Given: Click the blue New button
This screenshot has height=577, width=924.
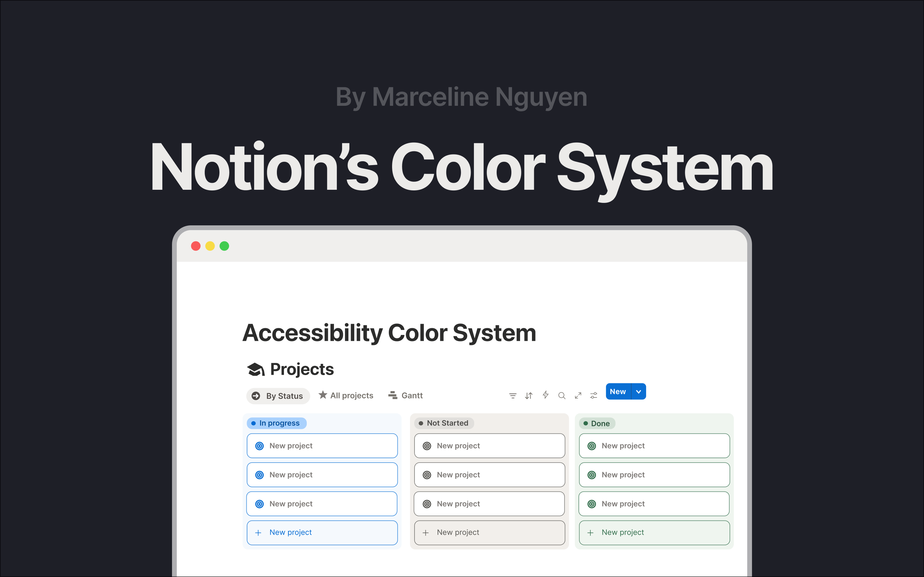Looking at the screenshot, I should [x=617, y=391].
